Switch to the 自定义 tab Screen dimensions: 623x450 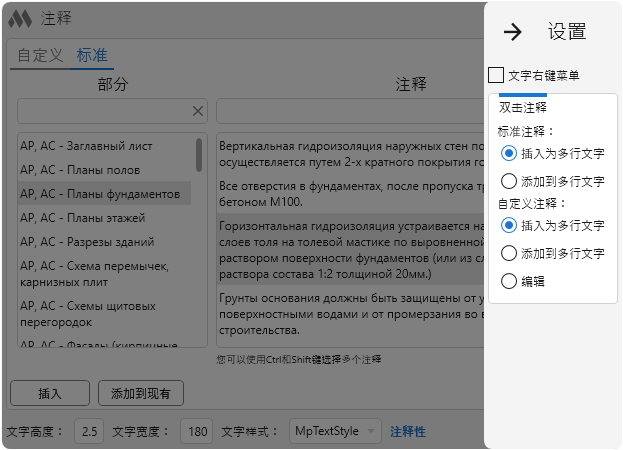pos(40,55)
